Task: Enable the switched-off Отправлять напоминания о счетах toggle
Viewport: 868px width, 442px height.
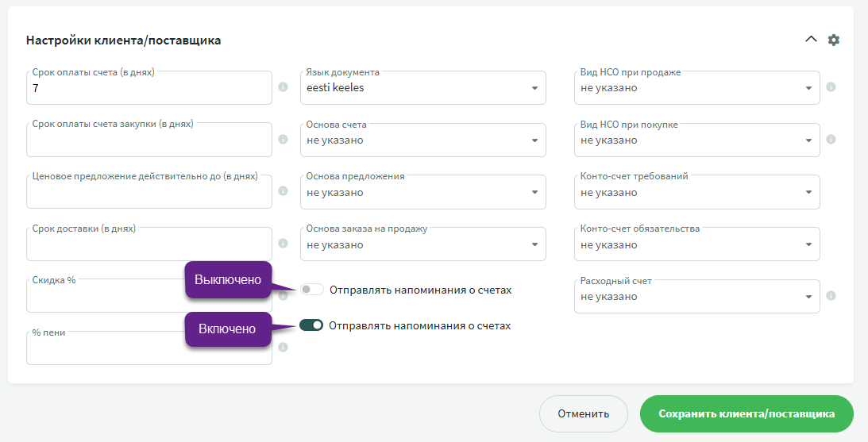Action: (311, 290)
